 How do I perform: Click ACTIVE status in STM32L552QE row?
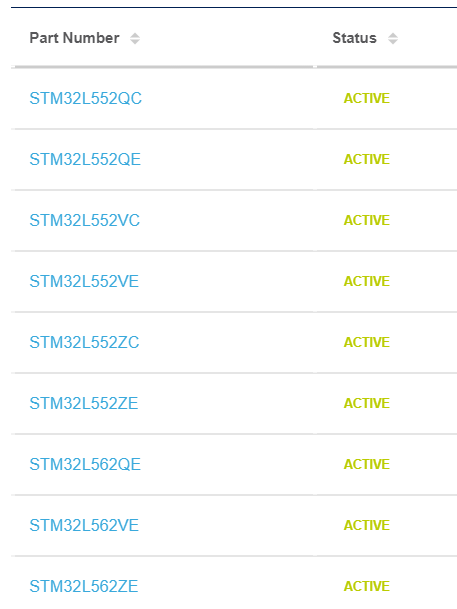(367, 159)
